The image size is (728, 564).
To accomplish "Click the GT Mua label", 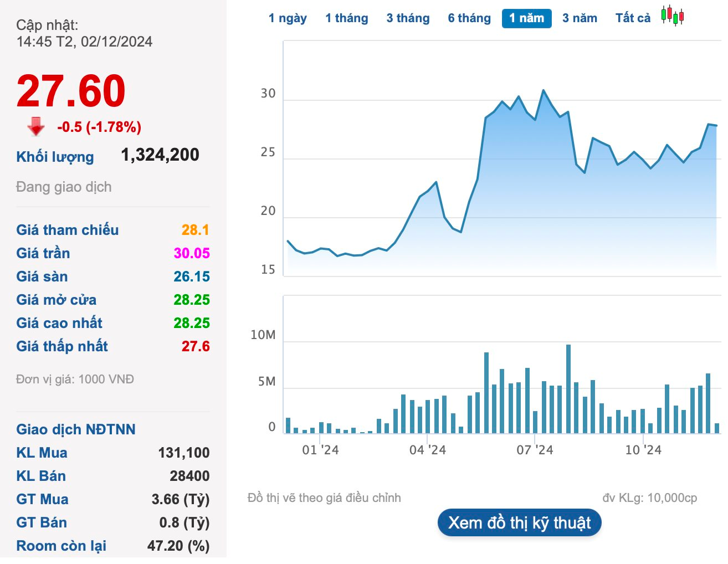I will coord(43,499).
